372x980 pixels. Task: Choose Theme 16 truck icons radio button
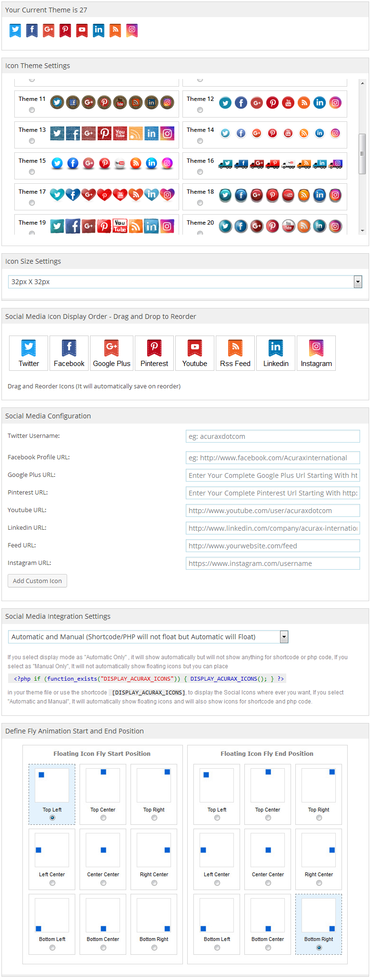[200, 172]
